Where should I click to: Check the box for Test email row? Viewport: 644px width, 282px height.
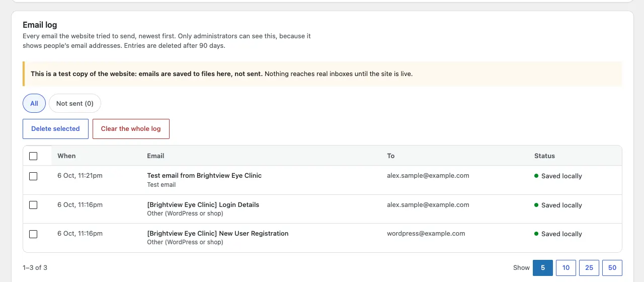point(33,176)
